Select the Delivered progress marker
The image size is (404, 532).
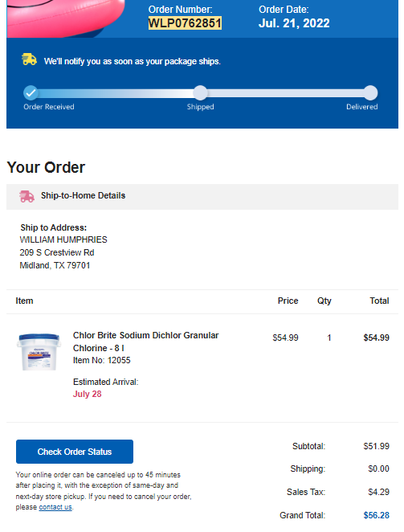click(x=370, y=92)
